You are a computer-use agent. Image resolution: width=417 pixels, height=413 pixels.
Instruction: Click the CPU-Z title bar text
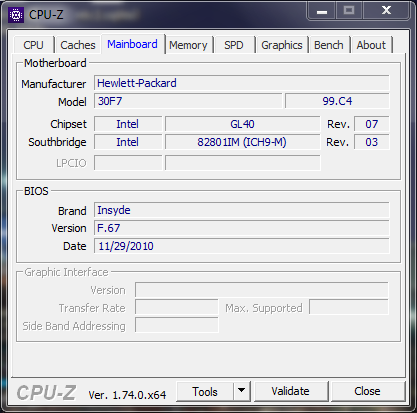click(46, 15)
